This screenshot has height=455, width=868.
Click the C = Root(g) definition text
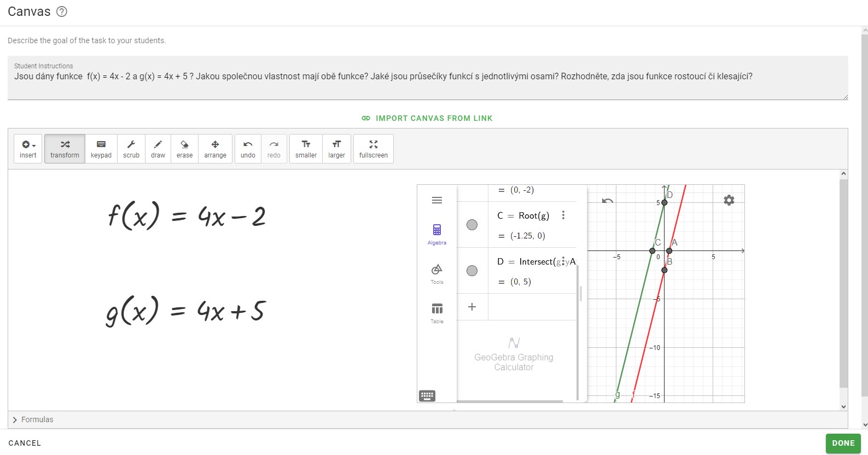[523, 215]
